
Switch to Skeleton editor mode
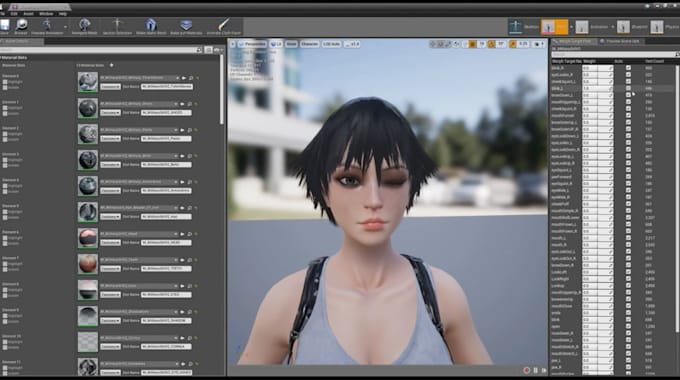[523, 26]
